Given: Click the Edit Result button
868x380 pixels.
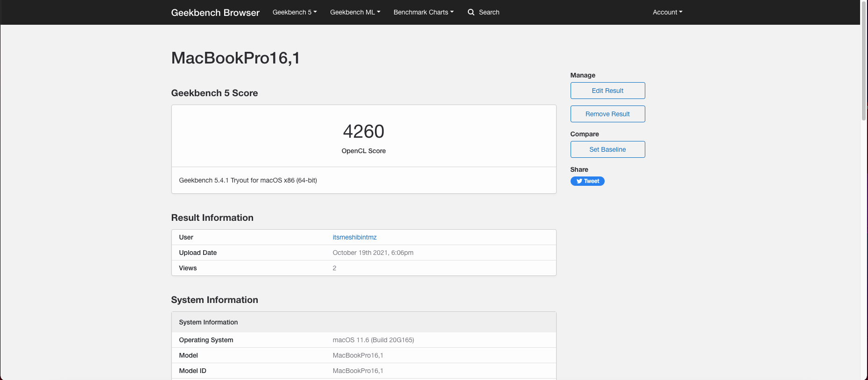Looking at the screenshot, I should pos(607,91).
